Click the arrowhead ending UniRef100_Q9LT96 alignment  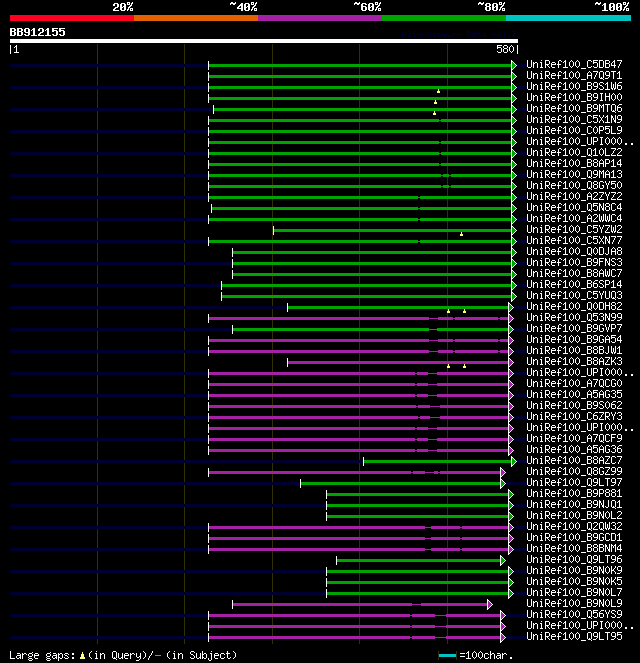coord(503,561)
